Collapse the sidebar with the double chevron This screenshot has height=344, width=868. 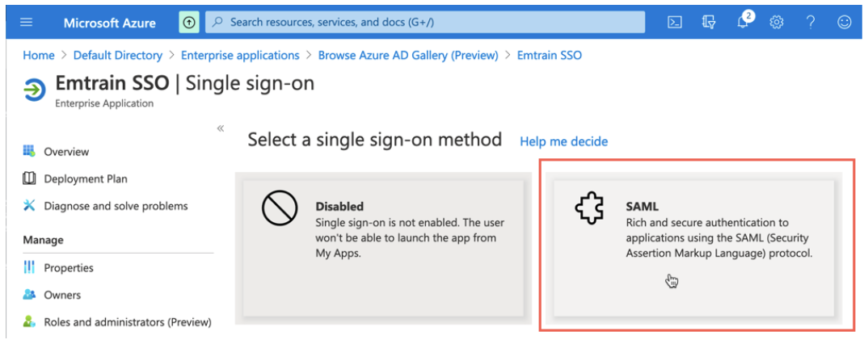point(221,128)
